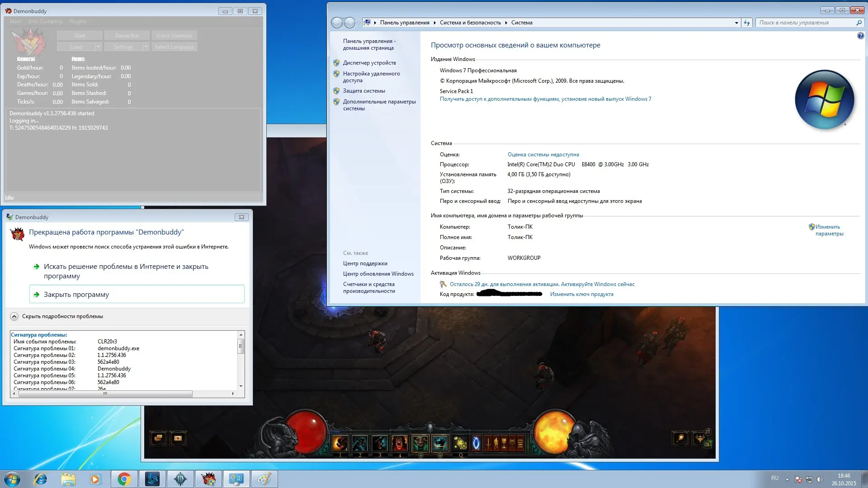Click the "Изменить ключ продукта" link
Screen dimensions: 868x488
pyautogui.click(x=581, y=294)
